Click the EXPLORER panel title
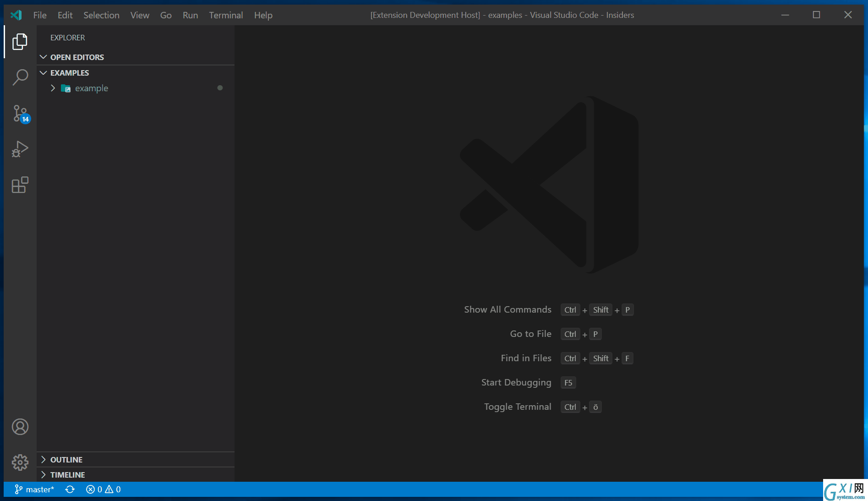 pyautogui.click(x=68, y=38)
